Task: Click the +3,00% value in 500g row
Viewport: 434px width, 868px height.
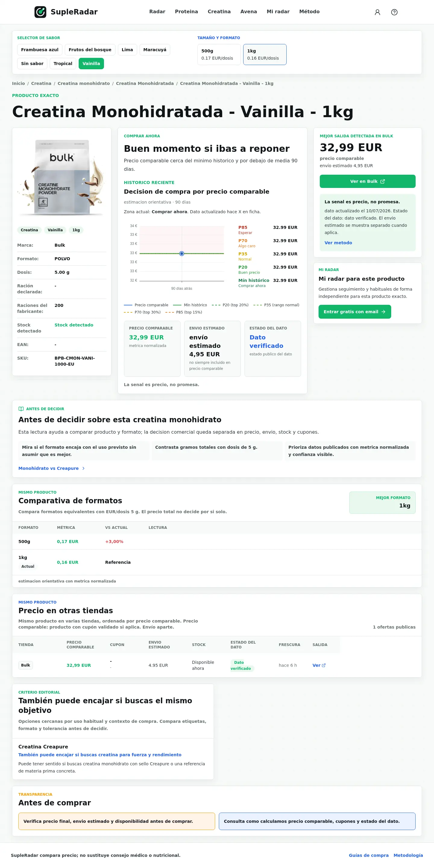Action: 114,542
